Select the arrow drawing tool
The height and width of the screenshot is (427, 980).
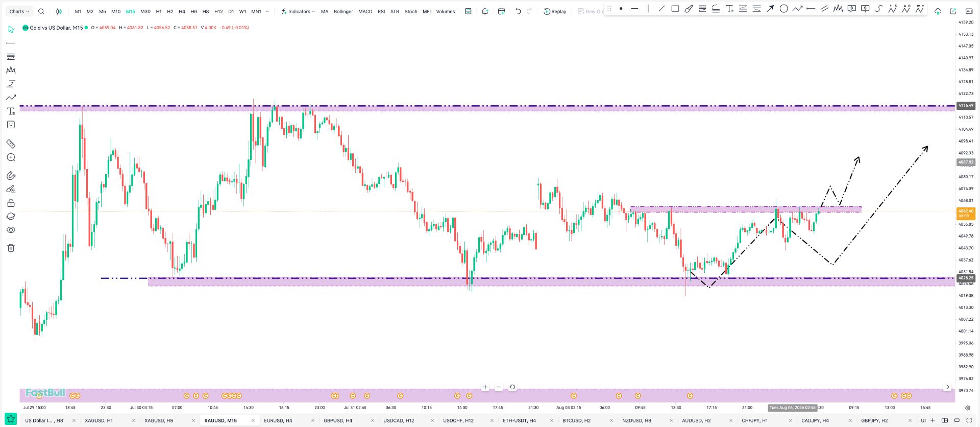770,9
